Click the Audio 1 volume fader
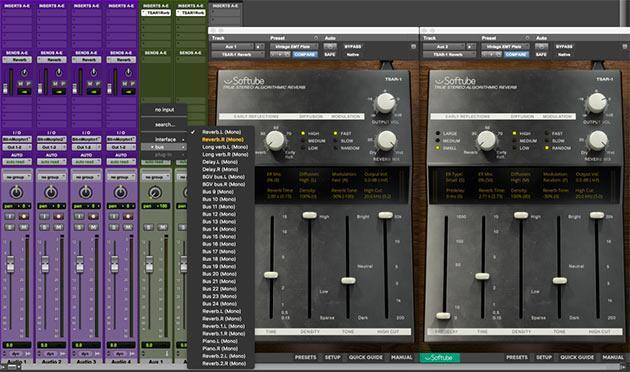Image resolution: width=630 pixels, height=372 pixels. (10, 263)
